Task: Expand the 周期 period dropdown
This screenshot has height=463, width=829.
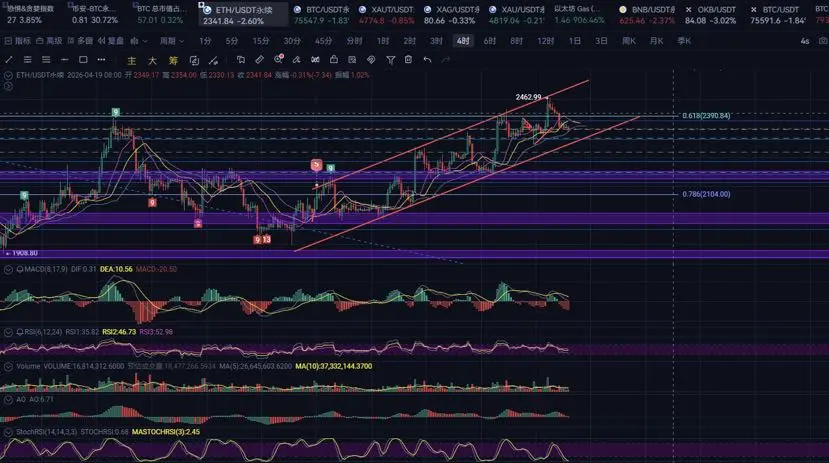Action: (172, 41)
